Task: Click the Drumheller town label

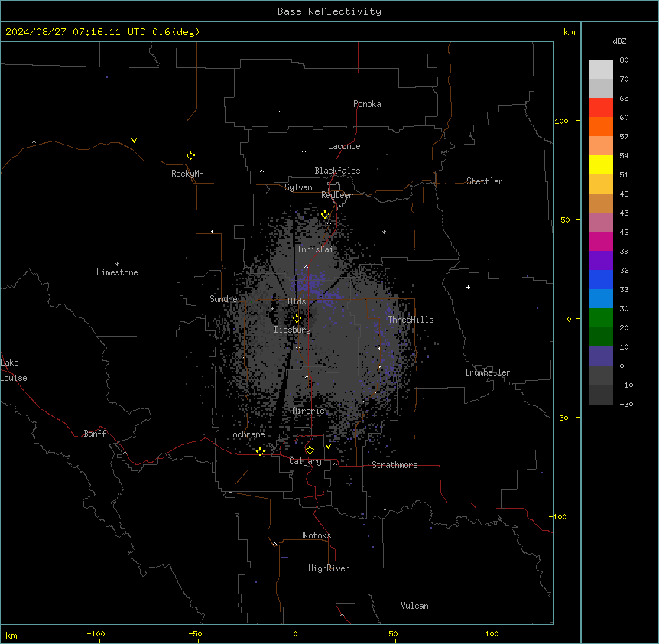Action: click(488, 372)
